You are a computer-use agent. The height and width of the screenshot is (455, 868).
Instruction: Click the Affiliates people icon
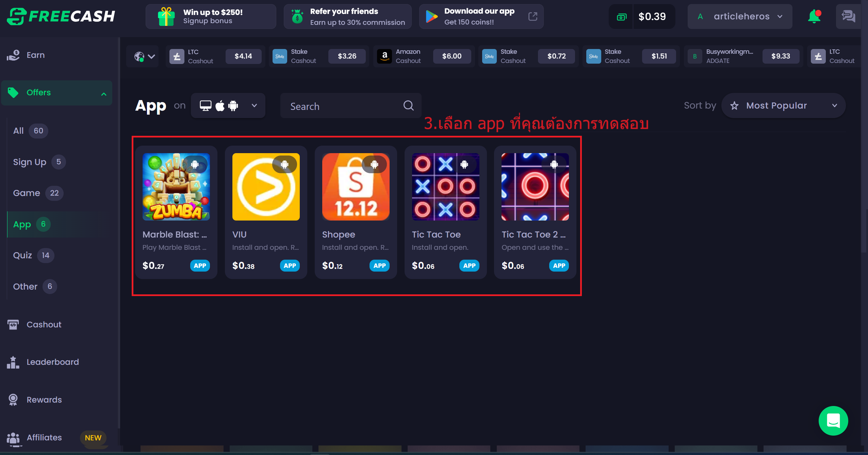tap(13, 438)
